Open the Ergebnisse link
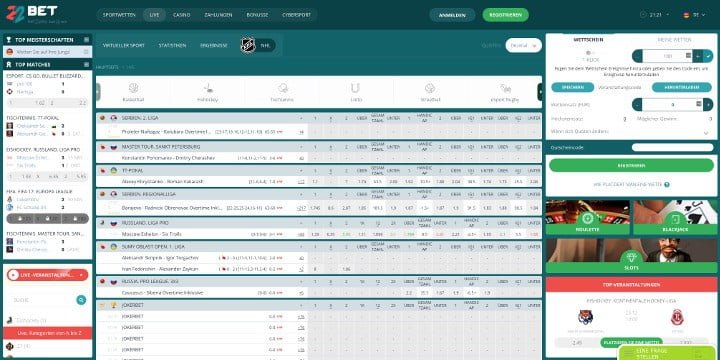This screenshot has height=360, width=720. coord(214,45)
